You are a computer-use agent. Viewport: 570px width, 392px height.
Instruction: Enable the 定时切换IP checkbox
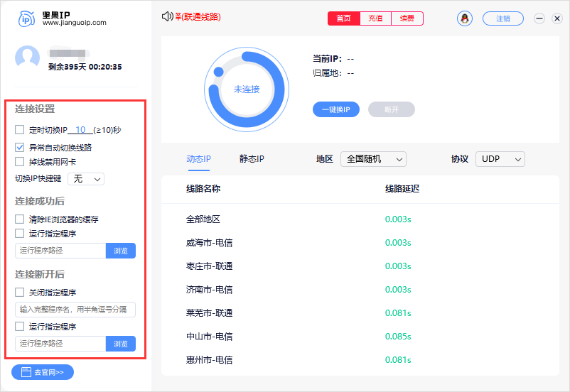pos(20,130)
